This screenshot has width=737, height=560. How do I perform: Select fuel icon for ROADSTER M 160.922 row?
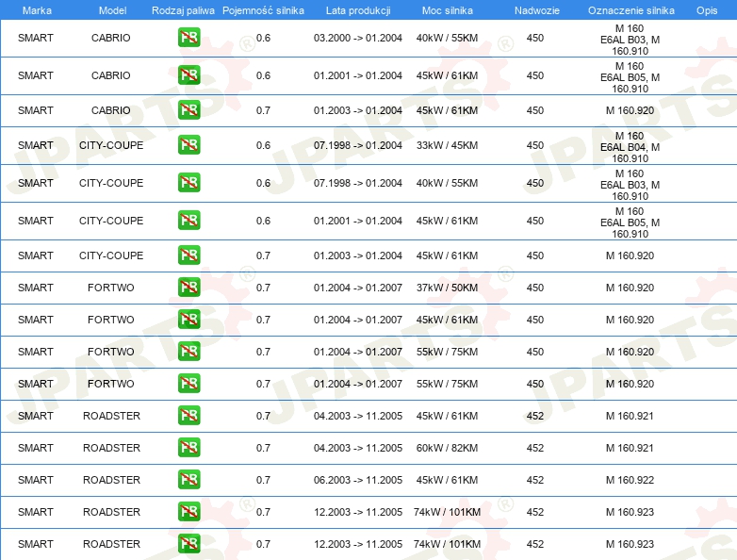(x=188, y=480)
